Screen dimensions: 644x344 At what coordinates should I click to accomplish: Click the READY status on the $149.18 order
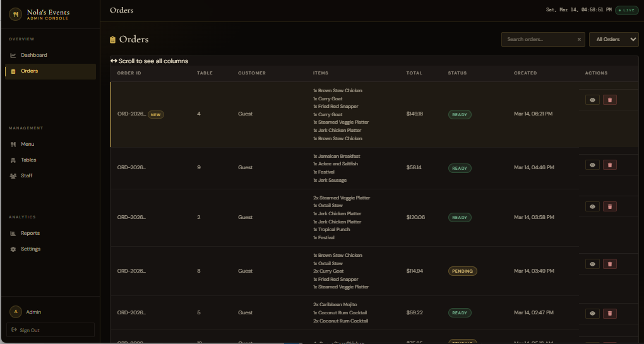(460, 114)
